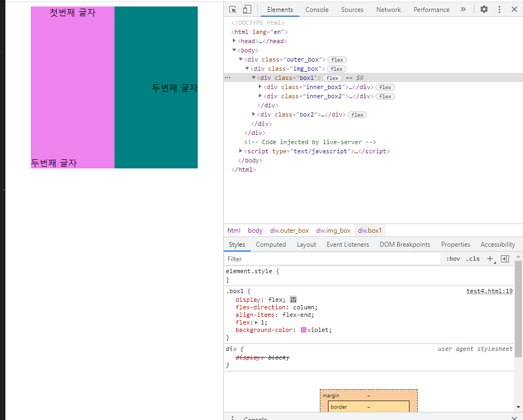Close the DevTools panel
The height and width of the screenshot is (420, 523).
click(514, 9)
